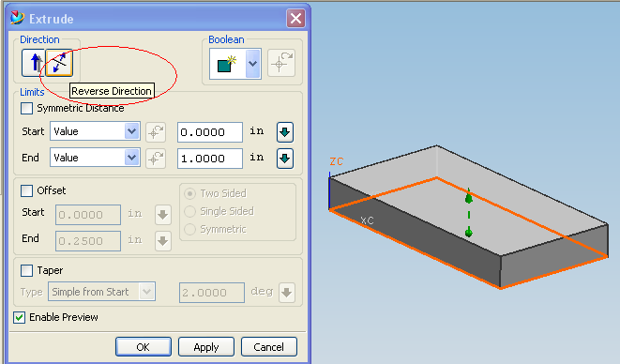
Task: Click the End limit 1.0000 input field
Action: [210, 159]
